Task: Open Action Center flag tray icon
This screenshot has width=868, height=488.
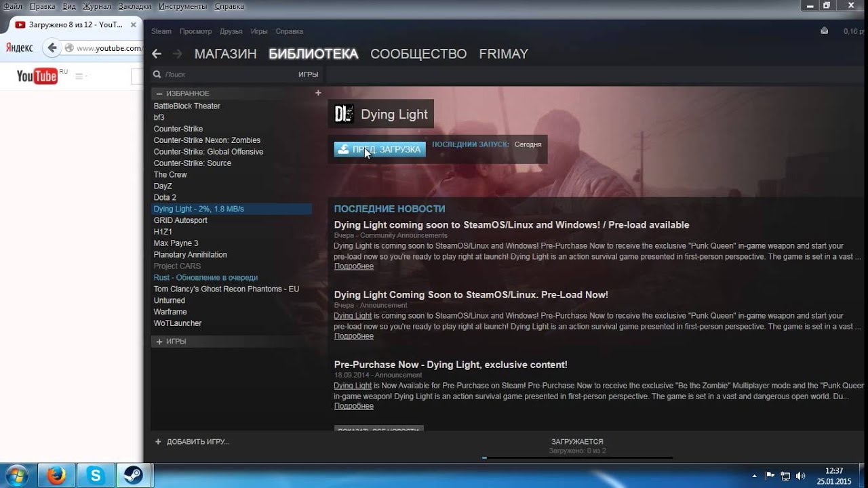Action: coord(770,476)
